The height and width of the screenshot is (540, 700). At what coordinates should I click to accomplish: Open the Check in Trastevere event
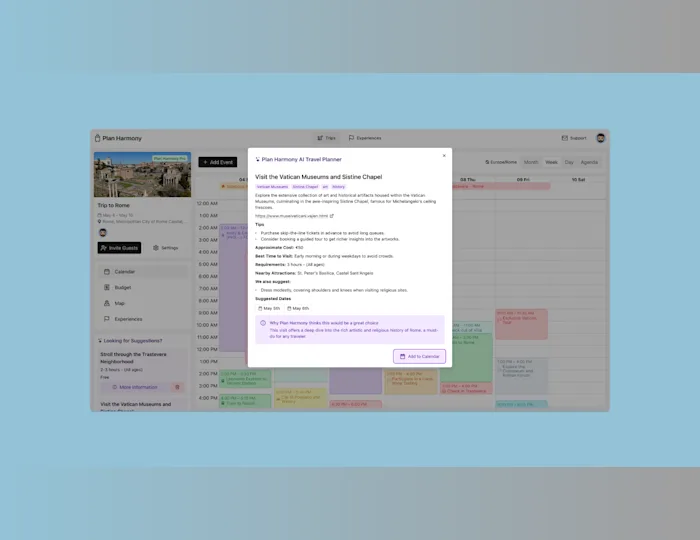tap(466, 388)
